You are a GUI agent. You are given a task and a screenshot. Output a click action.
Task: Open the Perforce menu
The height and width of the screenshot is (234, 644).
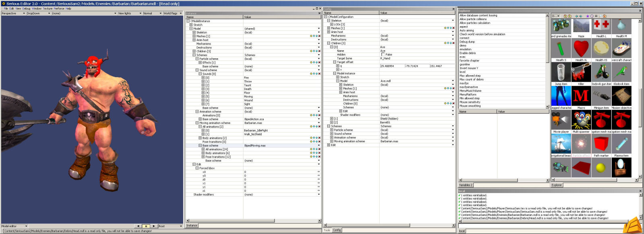59,8
